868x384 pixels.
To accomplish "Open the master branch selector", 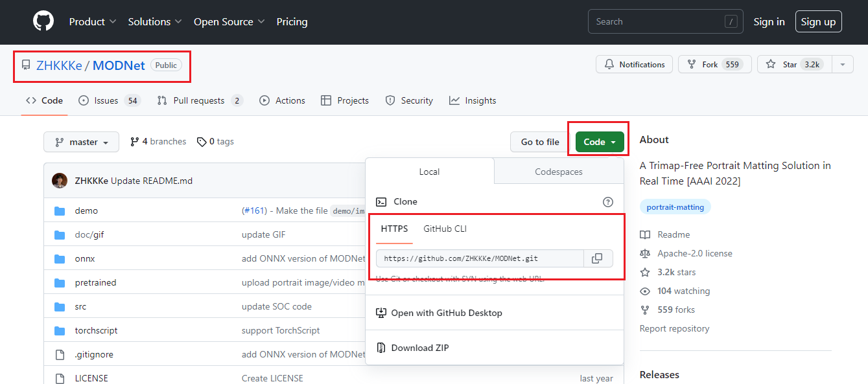I will 81,142.
